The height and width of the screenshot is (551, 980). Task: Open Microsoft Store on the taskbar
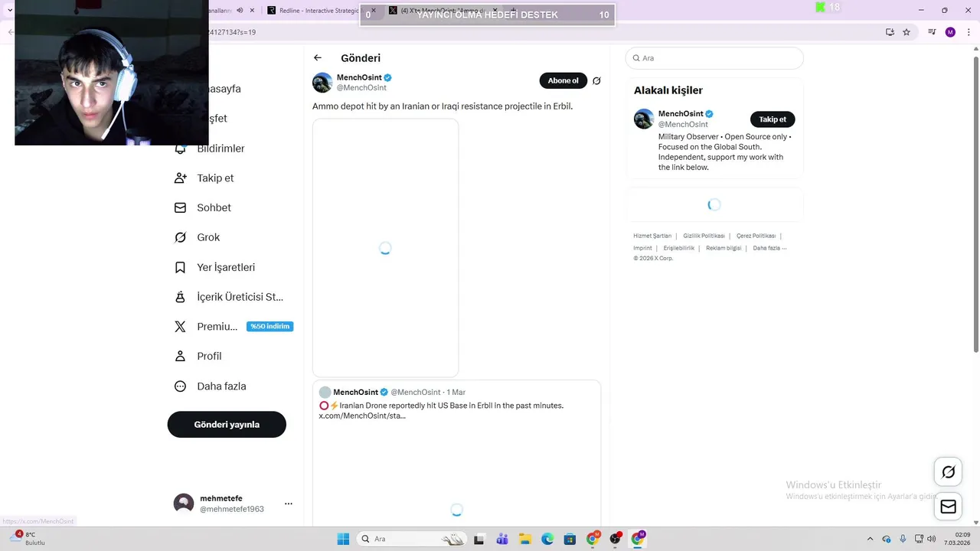tap(570, 539)
